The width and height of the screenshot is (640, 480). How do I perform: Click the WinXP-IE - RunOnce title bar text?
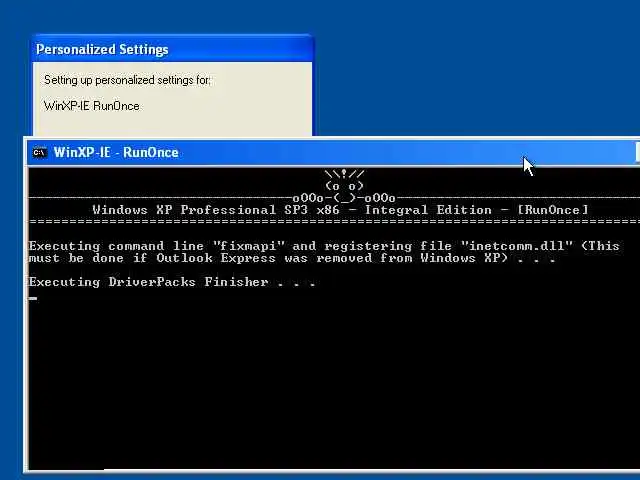pyautogui.click(x=116, y=152)
